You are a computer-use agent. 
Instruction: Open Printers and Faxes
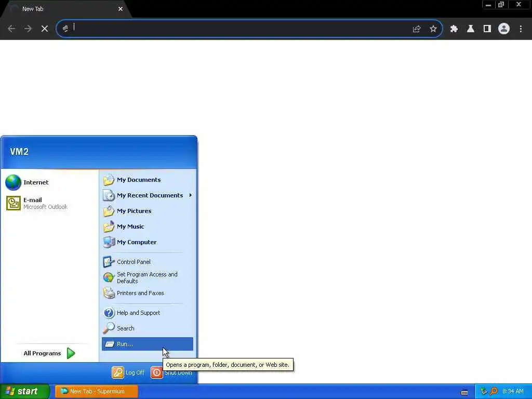click(148, 293)
